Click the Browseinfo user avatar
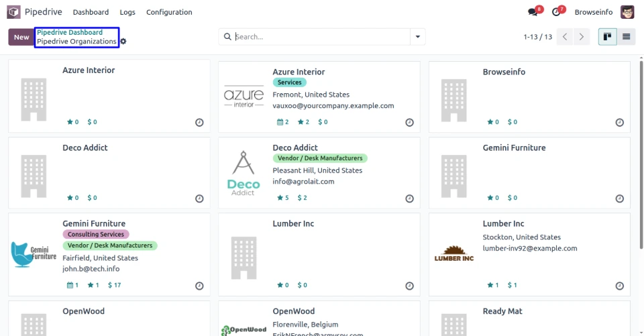Viewport: 644px width, 336px height. (627, 12)
